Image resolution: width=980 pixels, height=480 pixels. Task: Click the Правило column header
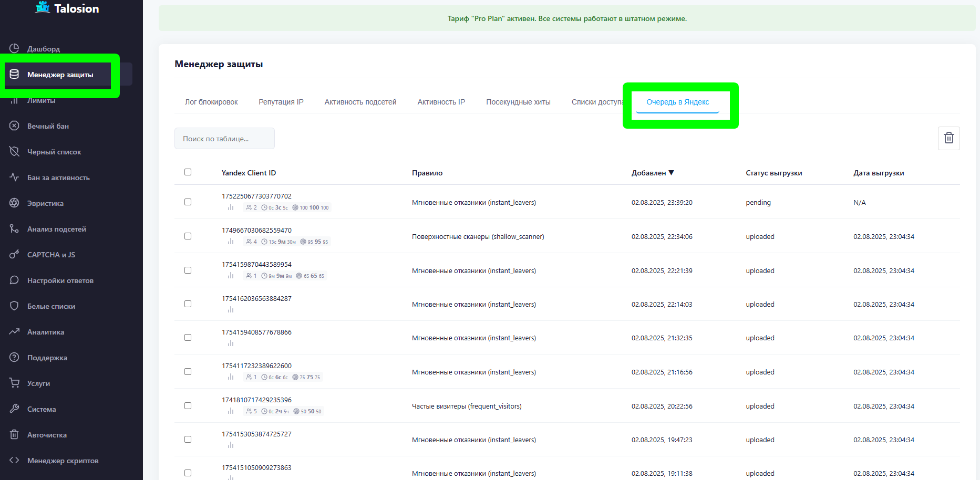(x=427, y=173)
